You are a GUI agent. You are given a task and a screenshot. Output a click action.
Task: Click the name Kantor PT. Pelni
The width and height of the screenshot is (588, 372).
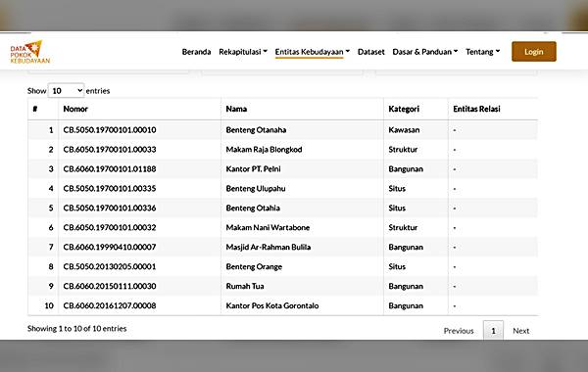(x=253, y=169)
